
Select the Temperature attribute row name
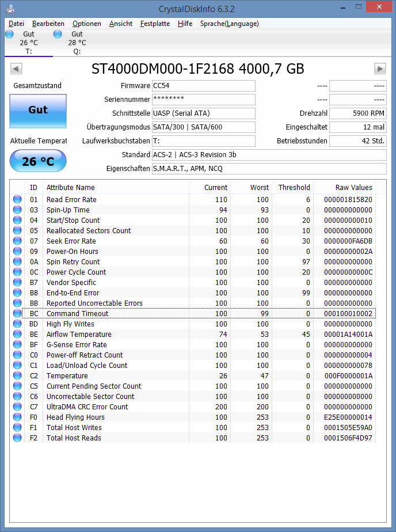[x=67, y=375]
